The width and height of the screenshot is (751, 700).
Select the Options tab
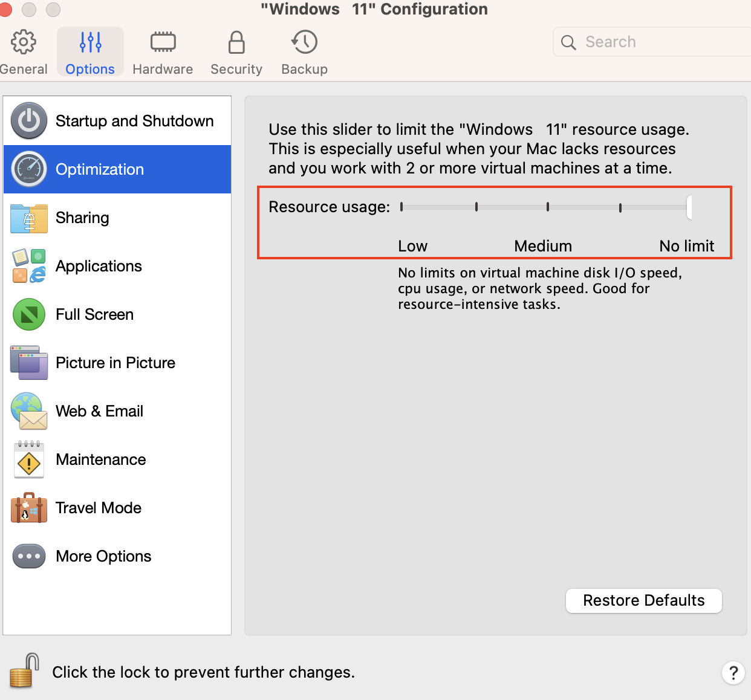pos(89,51)
